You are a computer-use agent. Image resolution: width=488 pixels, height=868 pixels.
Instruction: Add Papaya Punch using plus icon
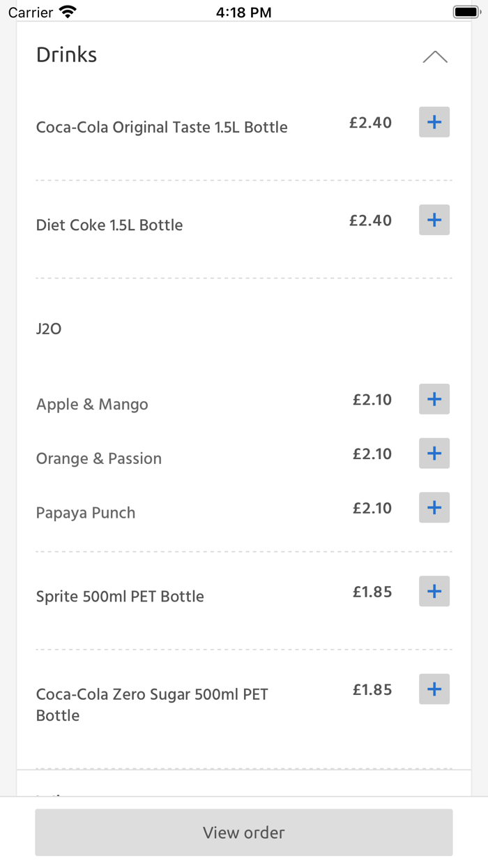pos(434,507)
